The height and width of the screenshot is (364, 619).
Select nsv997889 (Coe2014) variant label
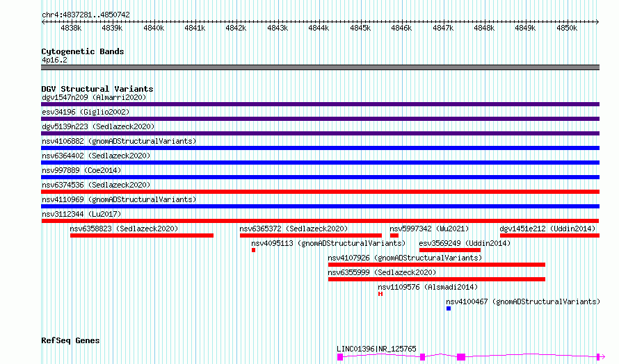pos(81,170)
